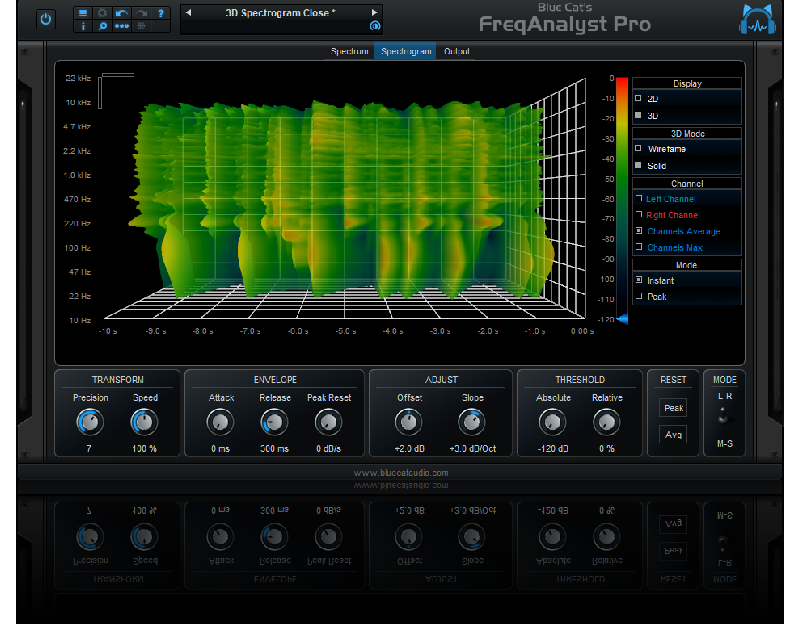The height and width of the screenshot is (624, 800).
Task: Click the Precision knob
Action: (90, 422)
